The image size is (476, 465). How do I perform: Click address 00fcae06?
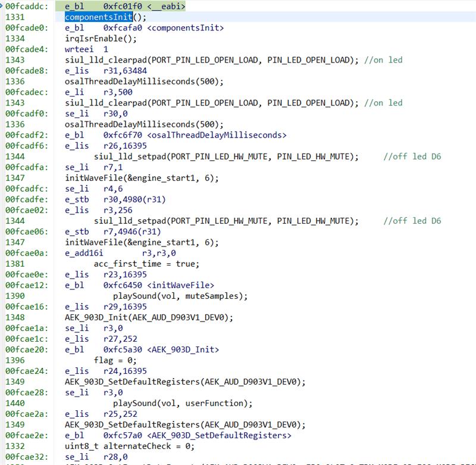click(26, 232)
